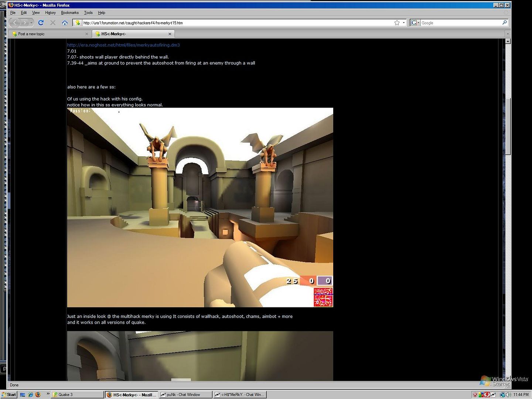Click the site favicon in the address bar
This screenshot has height=399, width=532.
[x=78, y=23]
